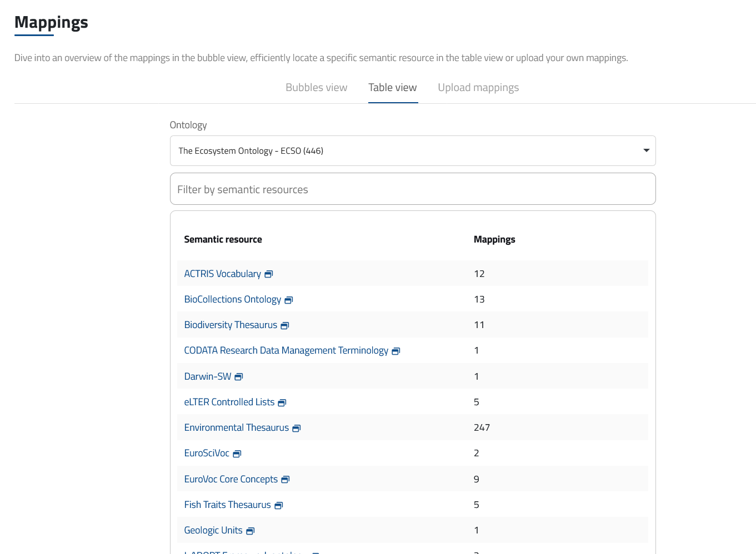
Task: Open the Environmental Thesaurus resource link
Action: [236, 427]
